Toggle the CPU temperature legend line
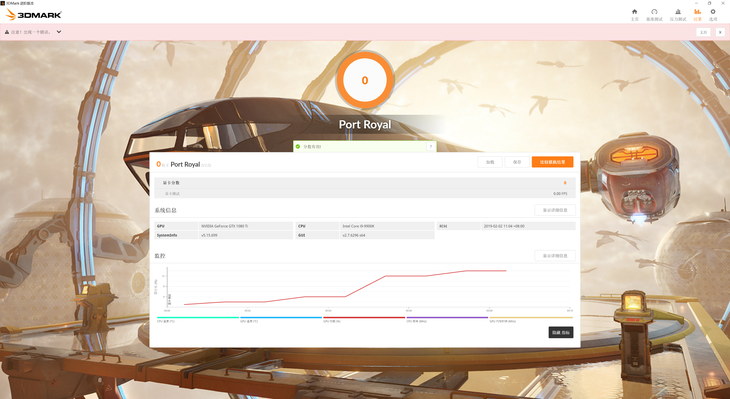 click(x=198, y=318)
